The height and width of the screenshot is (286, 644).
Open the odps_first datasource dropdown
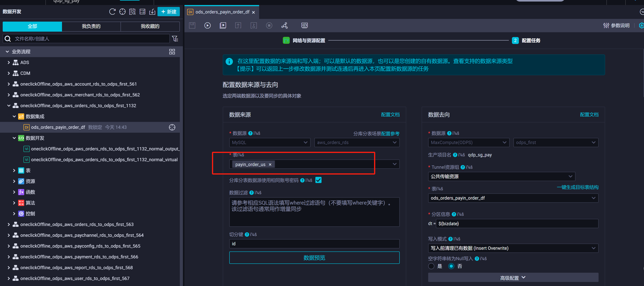point(556,143)
